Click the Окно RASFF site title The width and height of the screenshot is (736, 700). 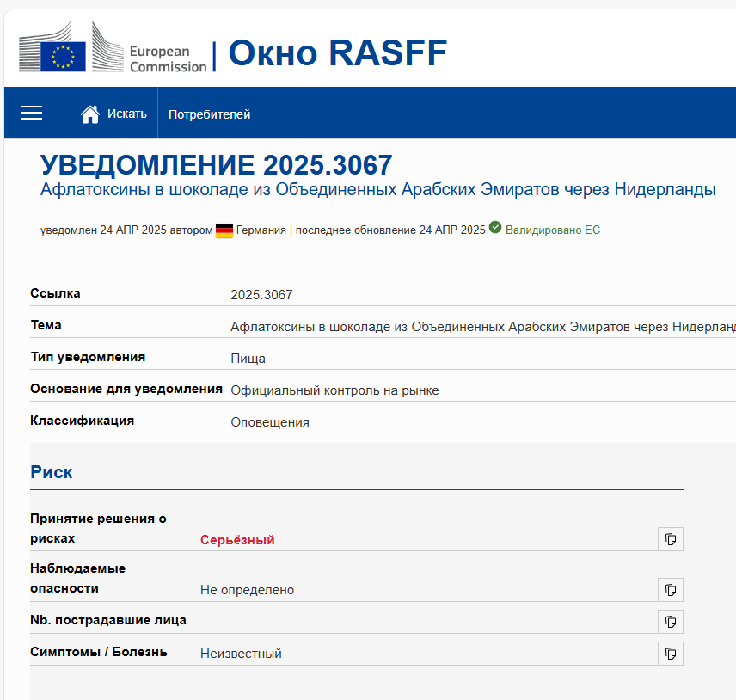pyautogui.click(x=338, y=52)
